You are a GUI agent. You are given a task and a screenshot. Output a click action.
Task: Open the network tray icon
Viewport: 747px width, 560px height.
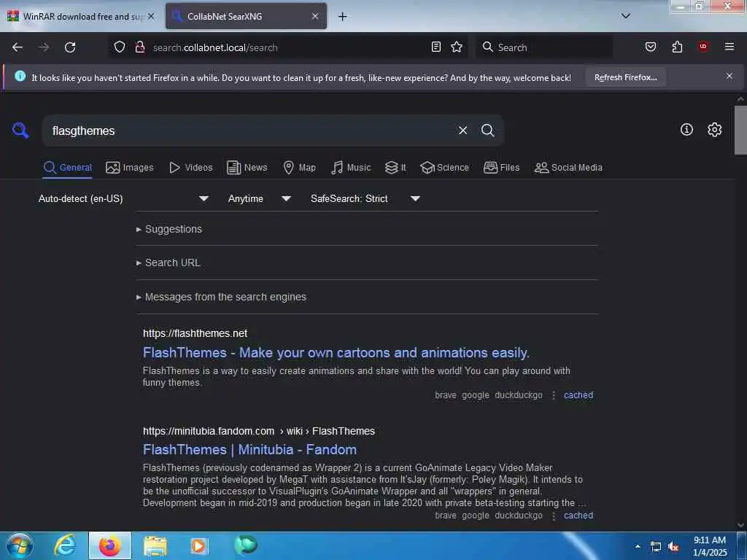click(656, 547)
